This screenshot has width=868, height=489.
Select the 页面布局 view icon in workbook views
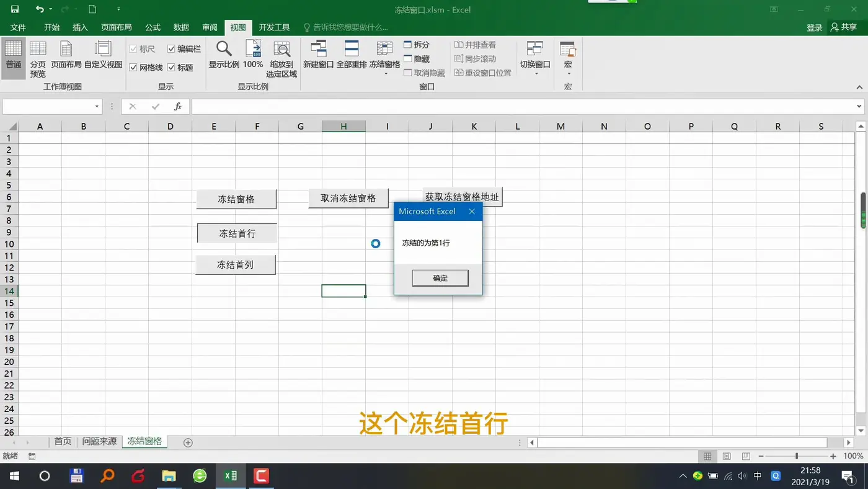(66, 55)
